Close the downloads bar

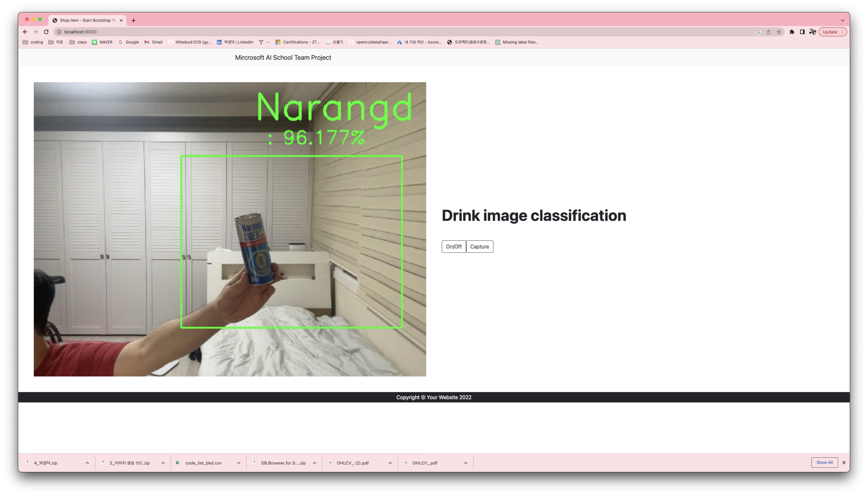click(x=843, y=462)
